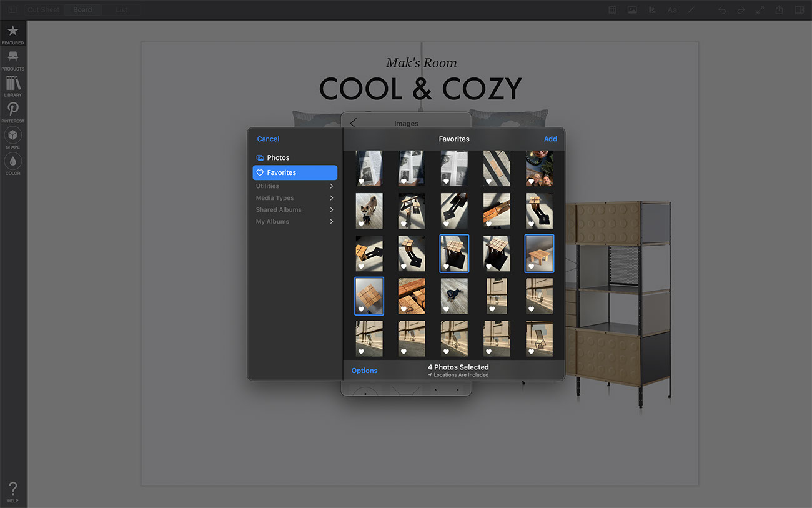Open the Color droplet tool

click(x=12, y=164)
